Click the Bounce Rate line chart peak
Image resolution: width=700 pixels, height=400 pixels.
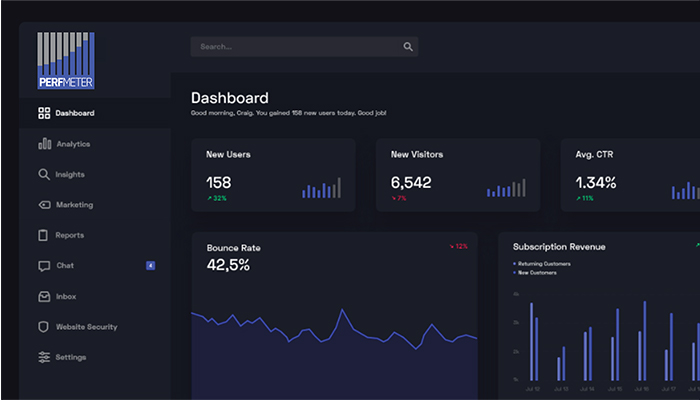click(x=342, y=309)
